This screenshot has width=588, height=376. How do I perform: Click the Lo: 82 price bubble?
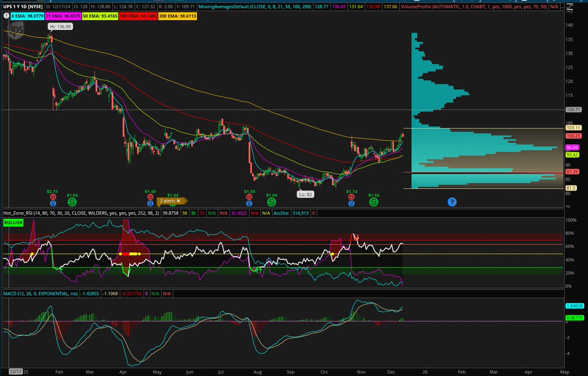tap(306, 195)
